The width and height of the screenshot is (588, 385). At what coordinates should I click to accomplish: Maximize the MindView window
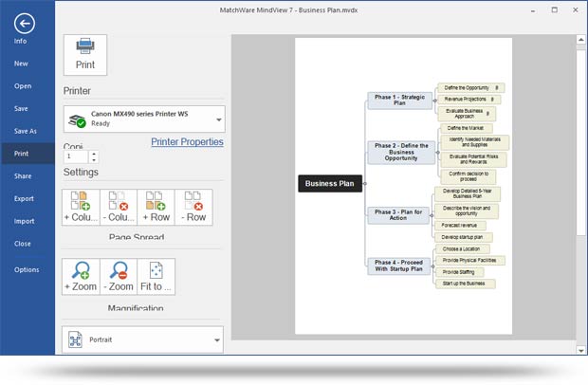pos(554,10)
